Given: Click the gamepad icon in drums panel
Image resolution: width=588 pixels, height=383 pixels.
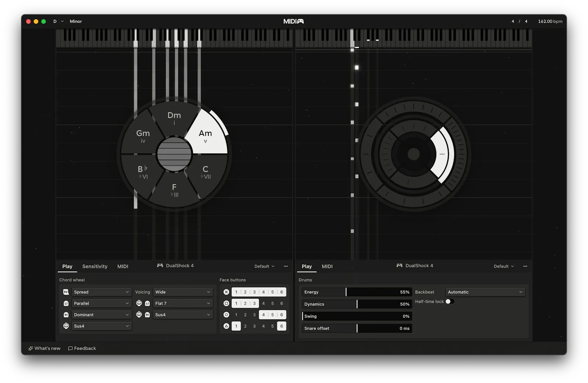Looking at the screenshot, I should (399, 265).
